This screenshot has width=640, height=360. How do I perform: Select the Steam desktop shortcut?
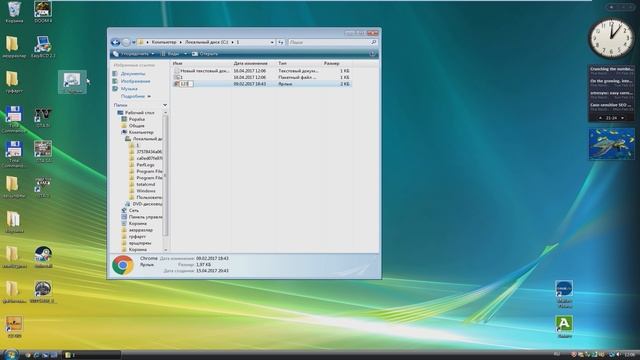[x=43, y=257]
